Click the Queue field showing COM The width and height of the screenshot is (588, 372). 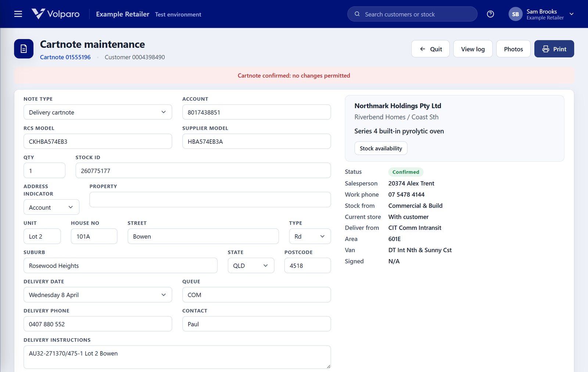[257, 295]
